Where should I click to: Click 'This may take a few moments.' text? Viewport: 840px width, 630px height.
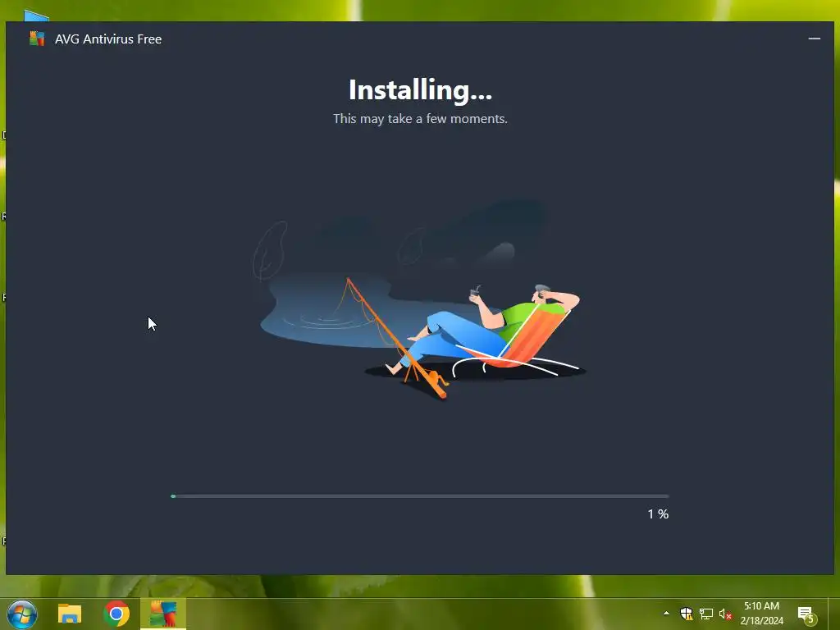(x=420, y=118)
